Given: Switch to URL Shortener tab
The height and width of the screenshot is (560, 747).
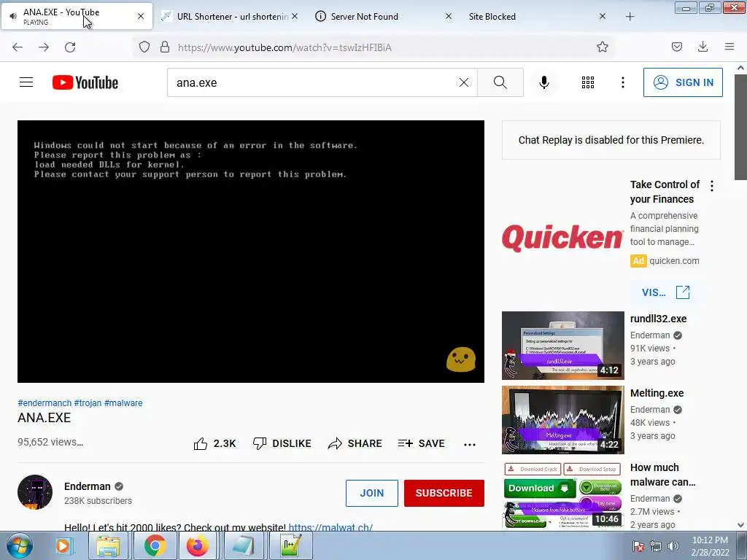Looking at the screenshot, I should coord(231,16).
